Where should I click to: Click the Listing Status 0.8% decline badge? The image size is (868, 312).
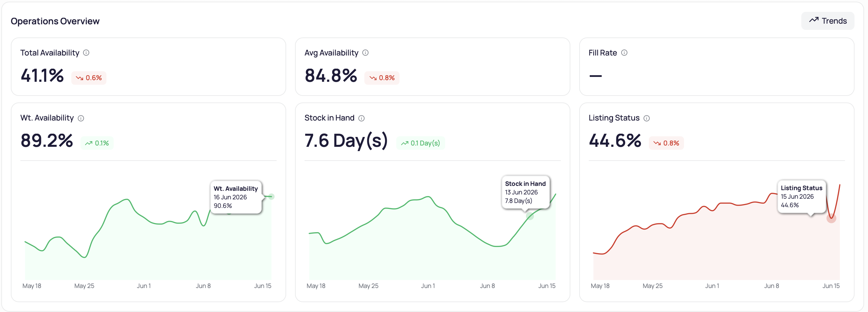666,143
